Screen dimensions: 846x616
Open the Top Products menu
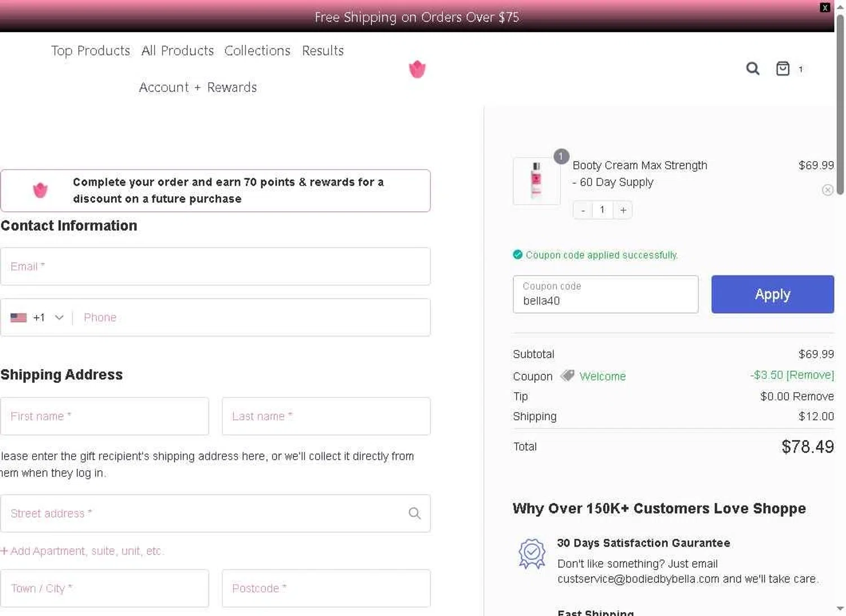click(91, 51)
